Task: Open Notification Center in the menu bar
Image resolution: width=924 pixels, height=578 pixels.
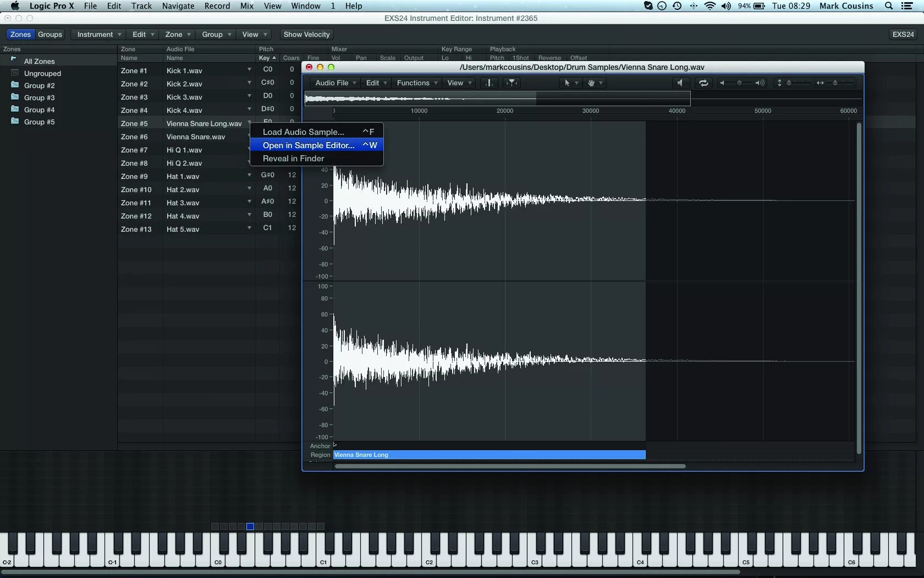Action: tap(907, 6)
